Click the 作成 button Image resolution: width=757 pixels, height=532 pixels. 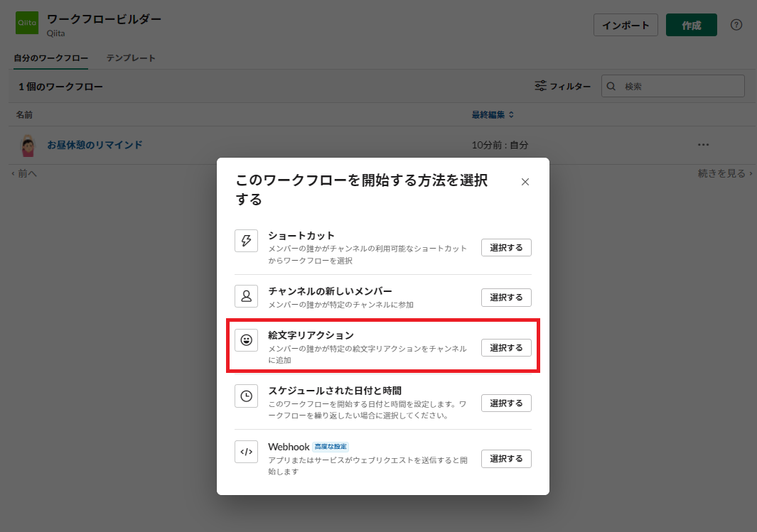coord(691,24)
